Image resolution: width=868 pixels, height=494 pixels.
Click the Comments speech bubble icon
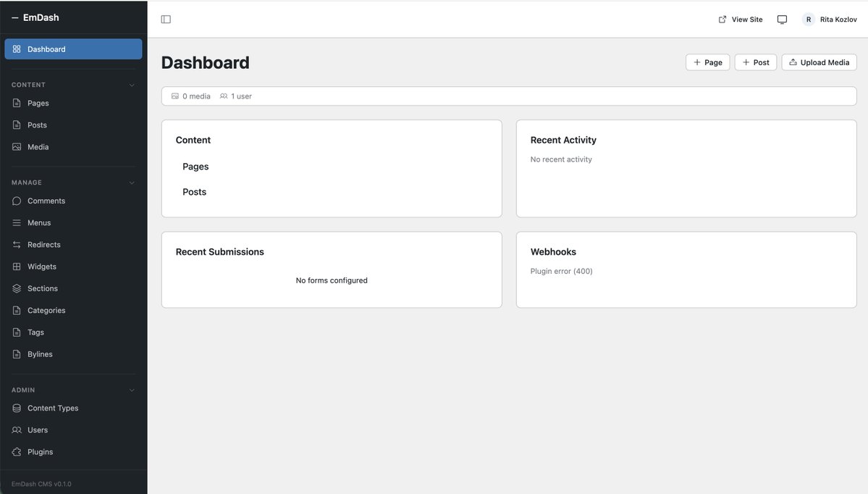[17, 201]
